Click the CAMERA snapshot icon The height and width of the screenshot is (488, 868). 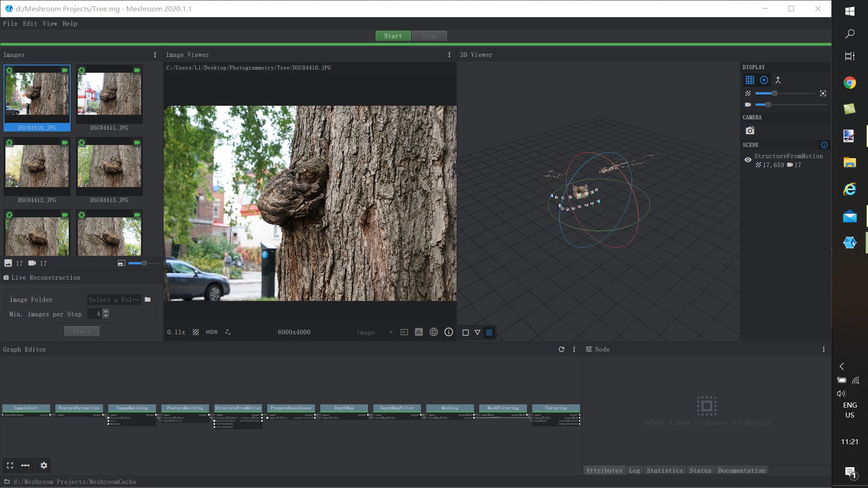click(x=750, y=131)
